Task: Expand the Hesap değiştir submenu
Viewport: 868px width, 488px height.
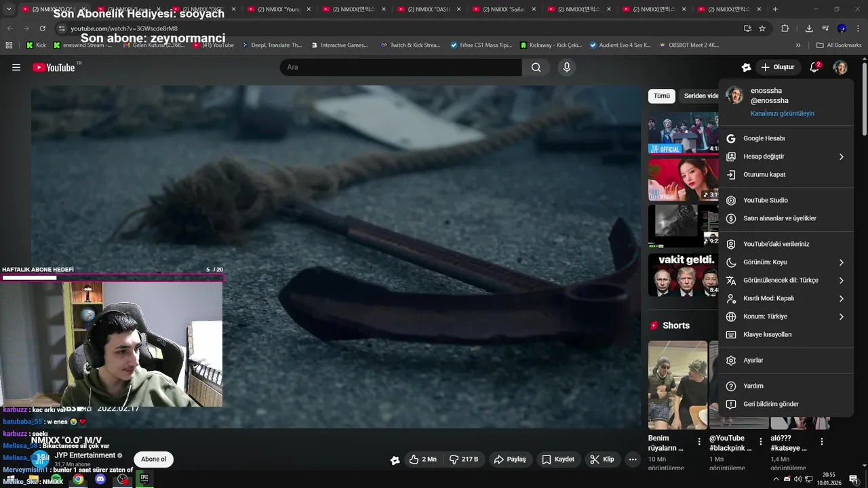Action: tap(786, 157)
